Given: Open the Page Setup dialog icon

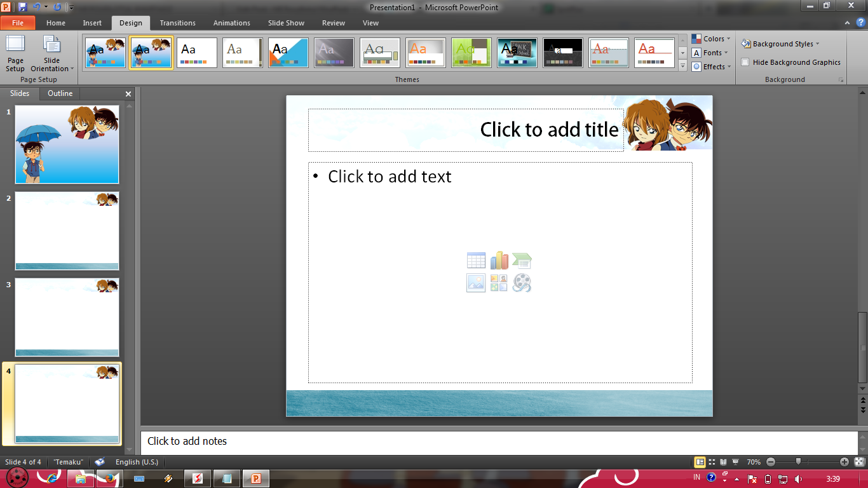Looking at the screenshot, I should click(15, 53).
